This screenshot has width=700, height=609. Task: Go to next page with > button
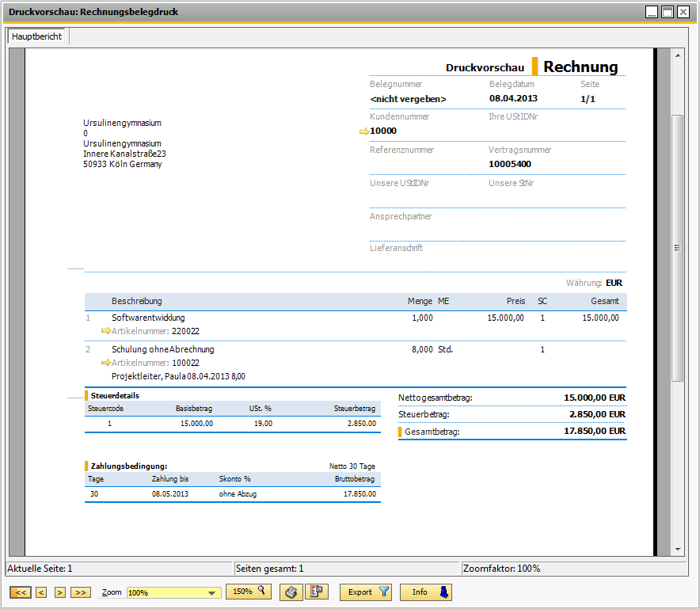59,592
